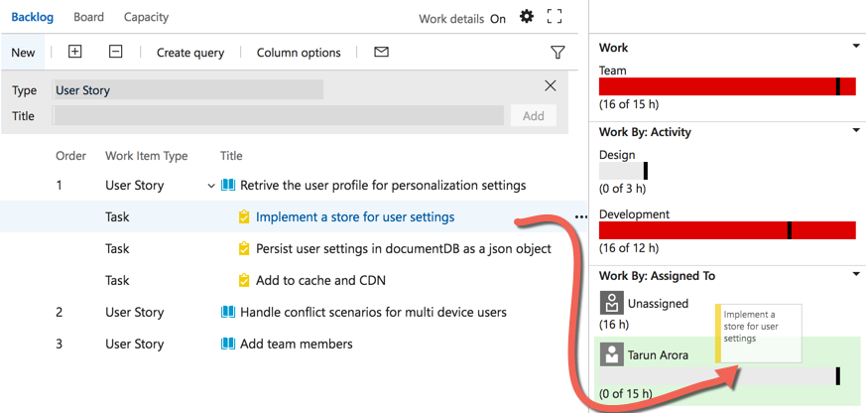Click Tarun Arora avatar icon
868x419 pixels.
point(612,354)
